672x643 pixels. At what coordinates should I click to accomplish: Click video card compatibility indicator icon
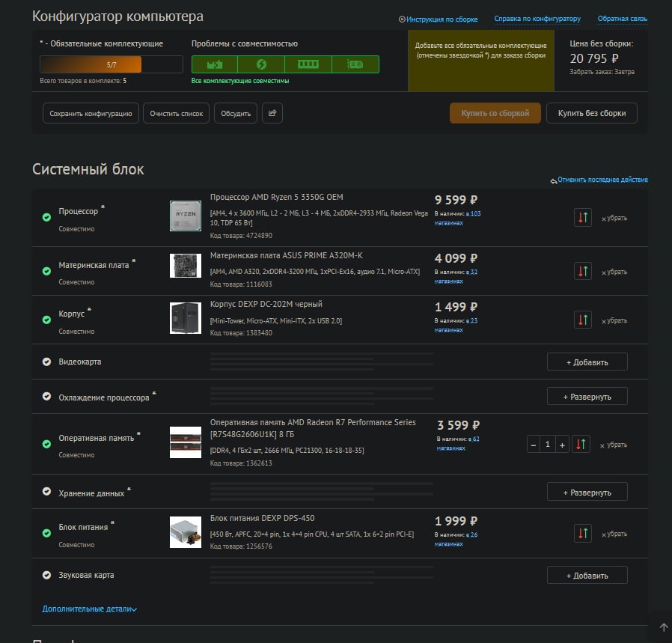355,64
